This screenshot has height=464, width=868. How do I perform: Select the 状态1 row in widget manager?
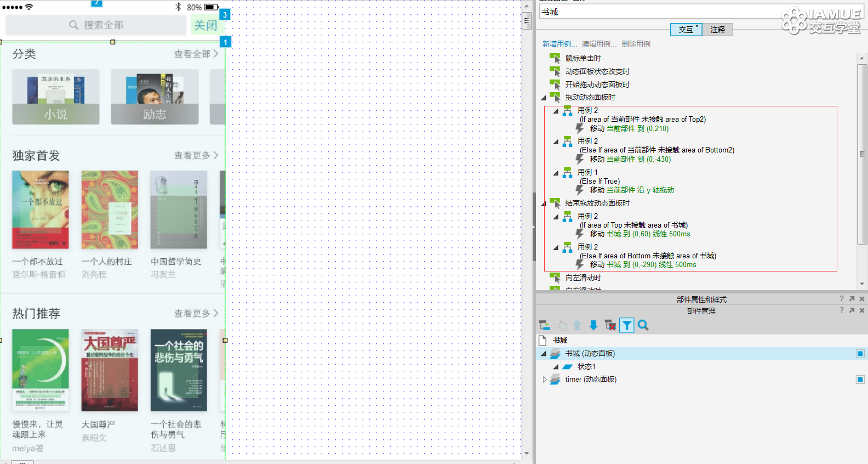(x=701, y=367)
